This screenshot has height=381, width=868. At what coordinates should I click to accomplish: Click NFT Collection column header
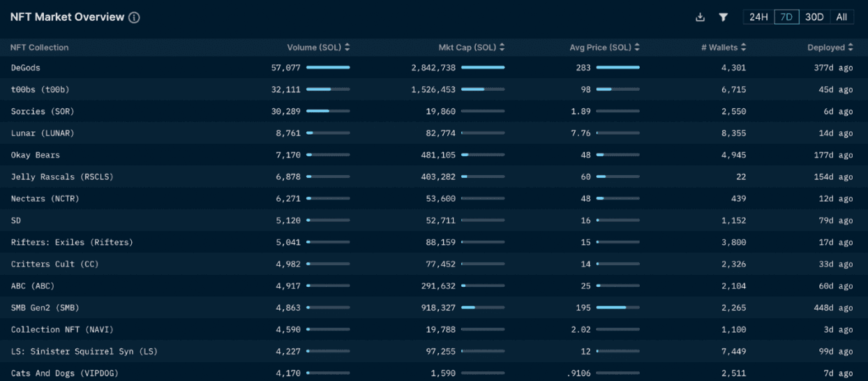point(40,47)
